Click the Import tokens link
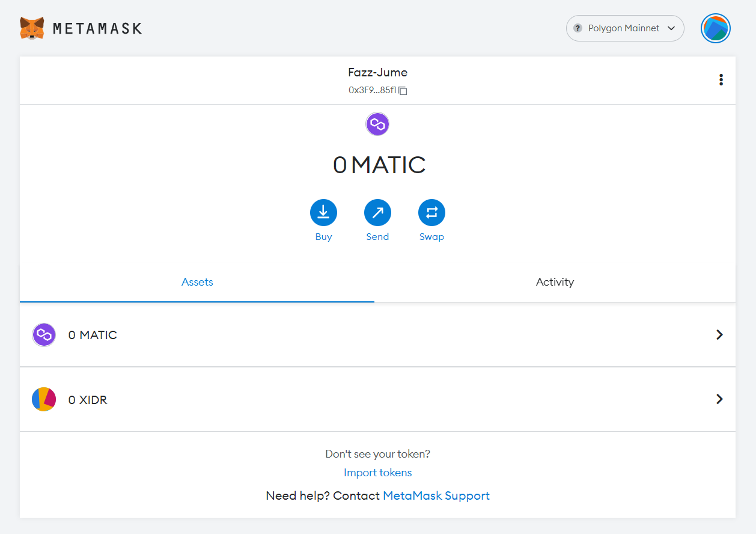This screenshot has height=534, width=756. (x=377, y=473)
